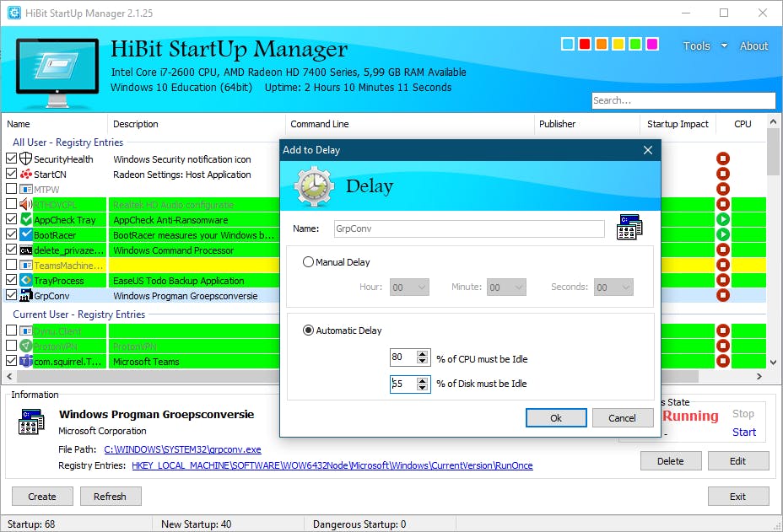Click the green play icon in AppCheck Tray row
783x532 pixels.
pos(722,219)
